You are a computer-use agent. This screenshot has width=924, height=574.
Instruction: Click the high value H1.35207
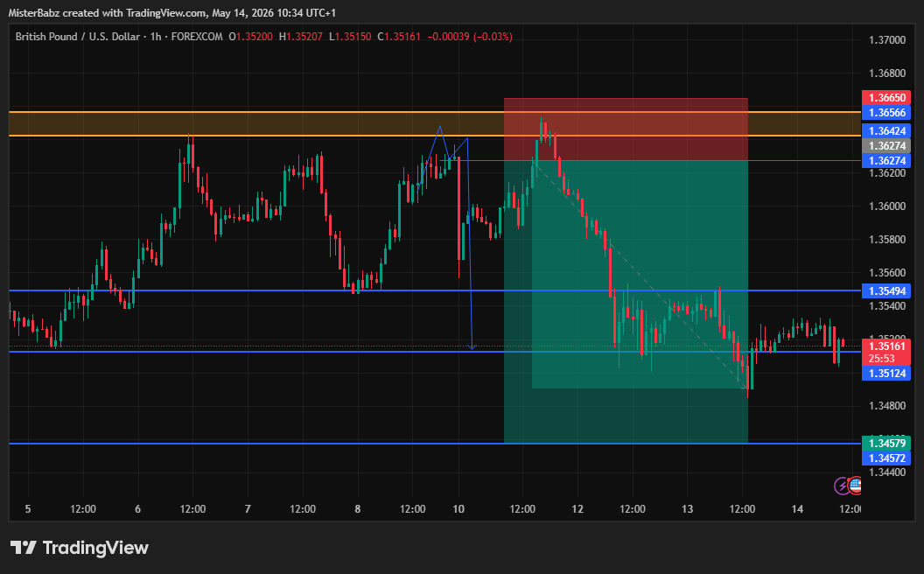tap(300, 37)
